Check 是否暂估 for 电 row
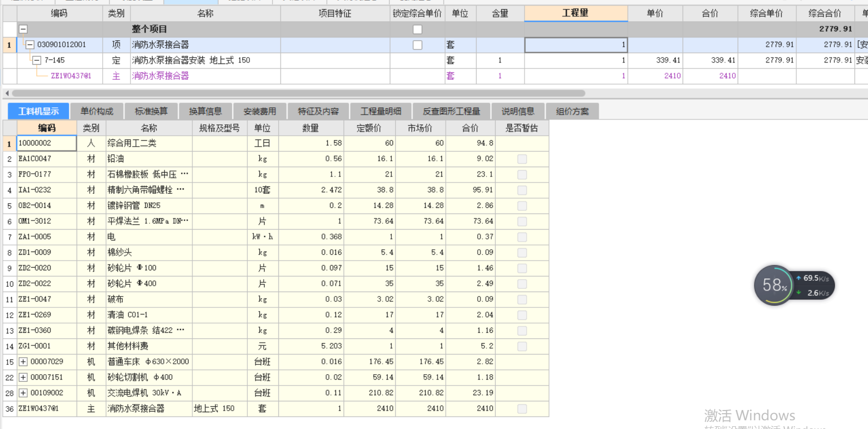Viewport: 868px width, 429px height. 522,237
